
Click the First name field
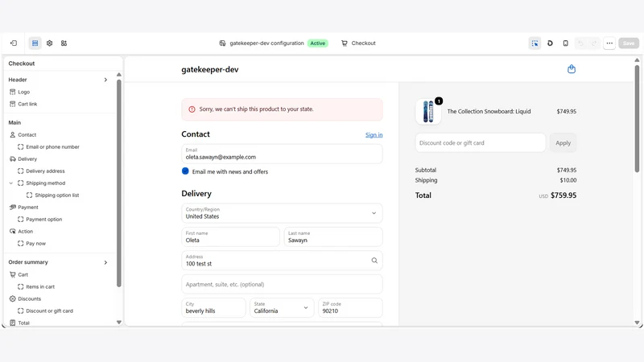(x=230, y=237)
